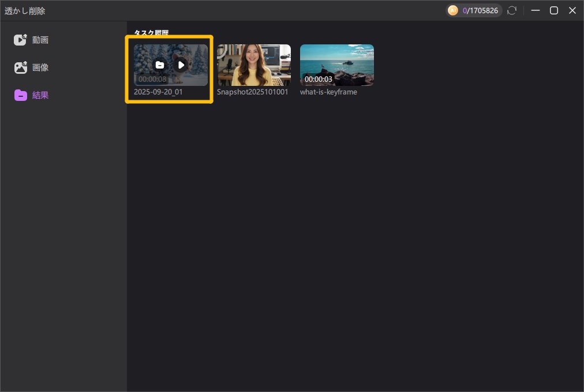Click the image (画像) sidebar icon
The height and width of the screenshot is (392, 584).
pyautogui.click(x=21, y=67)
